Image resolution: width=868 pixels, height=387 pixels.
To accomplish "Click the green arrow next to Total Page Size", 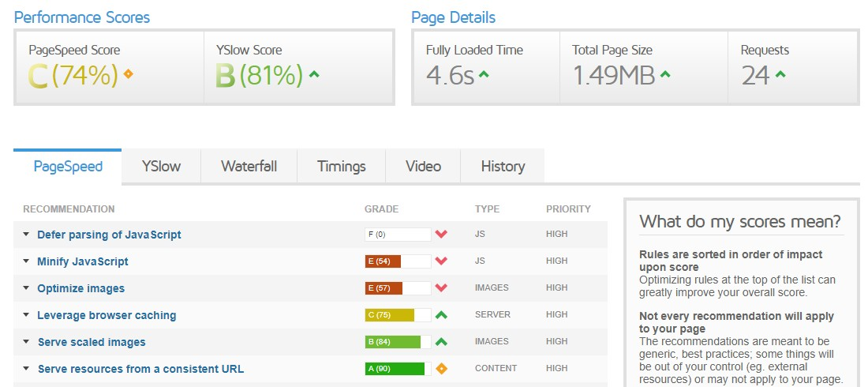I will pyautogui.click(x=665, y=75).
